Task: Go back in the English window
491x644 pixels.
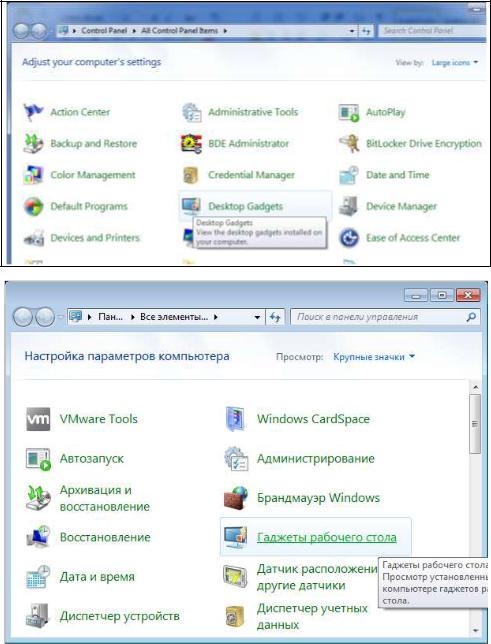Action: (x=21, y=31)
